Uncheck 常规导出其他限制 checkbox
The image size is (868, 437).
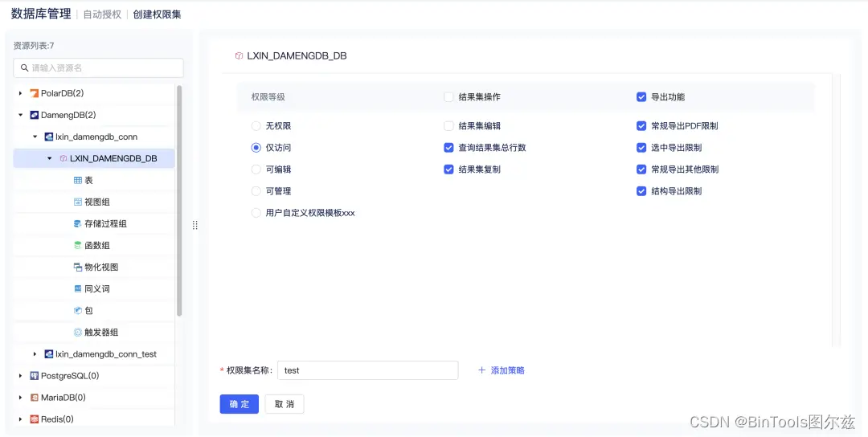point(641,169)
